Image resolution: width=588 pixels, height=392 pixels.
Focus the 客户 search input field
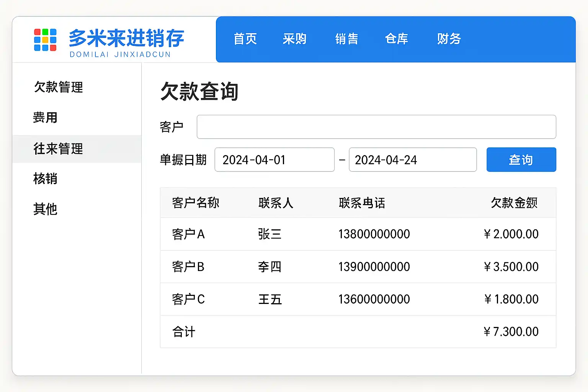[x=376, y=127]
